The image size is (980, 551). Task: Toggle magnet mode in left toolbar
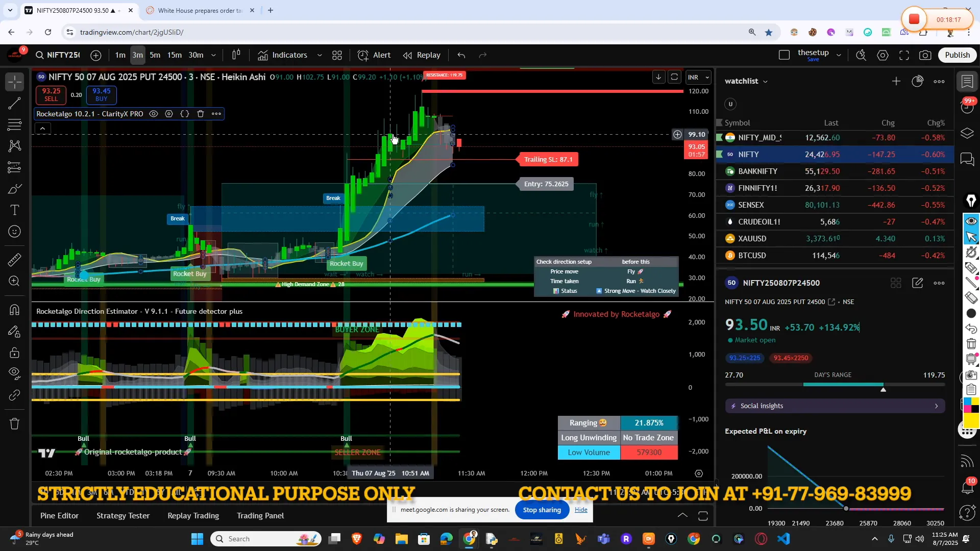15,310
